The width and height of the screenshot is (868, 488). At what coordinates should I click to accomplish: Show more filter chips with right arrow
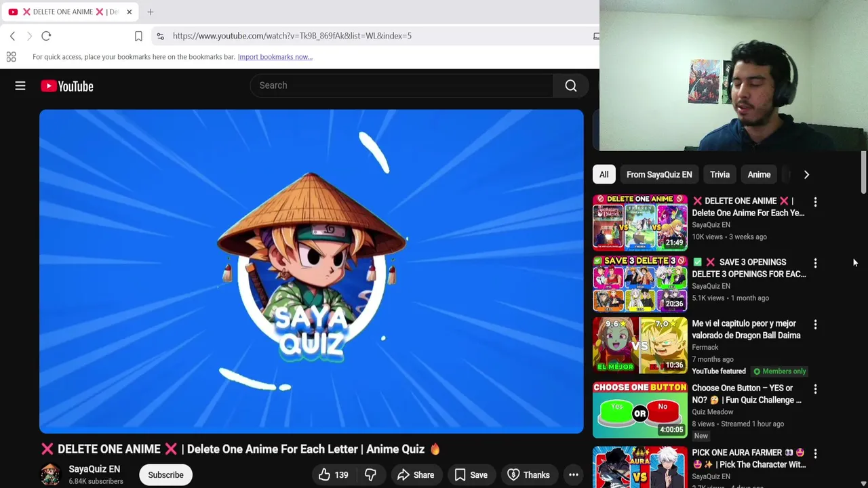pyautogui.click(x=806, y=175)
